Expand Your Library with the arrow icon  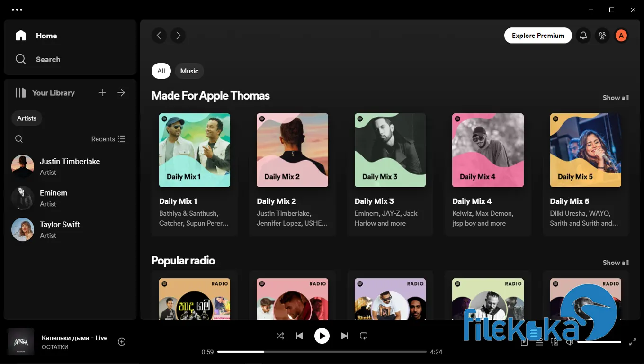click(121, 93)
